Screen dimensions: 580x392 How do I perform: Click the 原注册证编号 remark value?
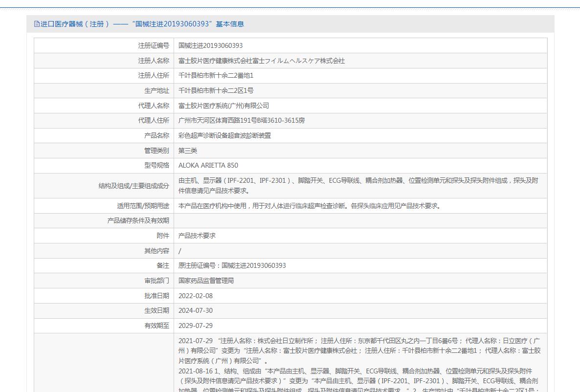(x=232, y=265)
